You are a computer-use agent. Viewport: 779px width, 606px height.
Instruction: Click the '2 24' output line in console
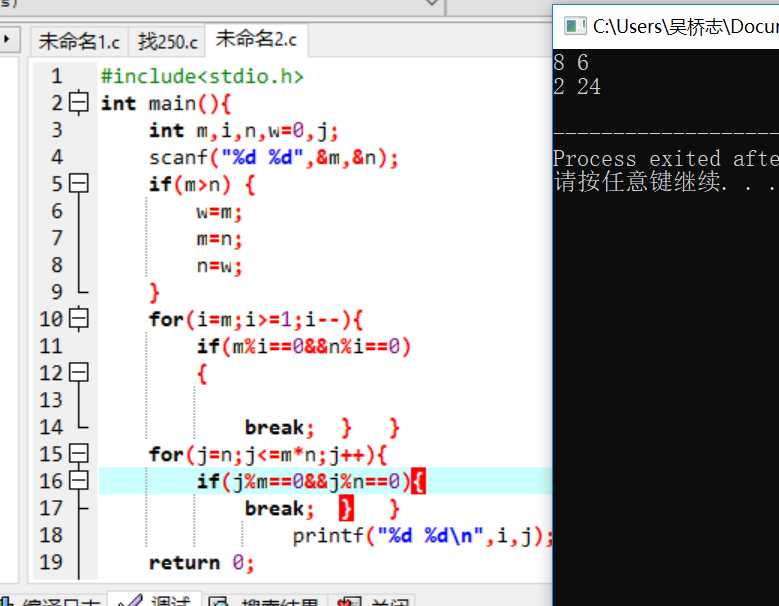[x=577, y=87]
